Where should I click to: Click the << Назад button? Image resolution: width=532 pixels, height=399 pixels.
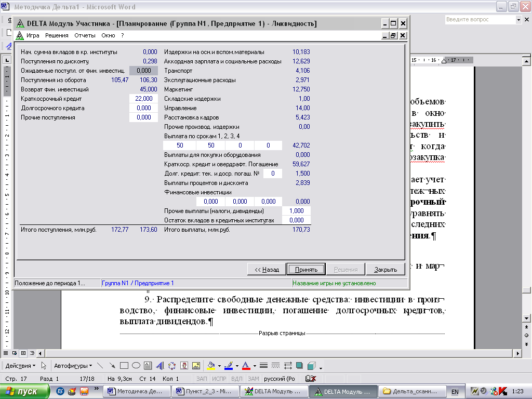click(x=267, y=270)
